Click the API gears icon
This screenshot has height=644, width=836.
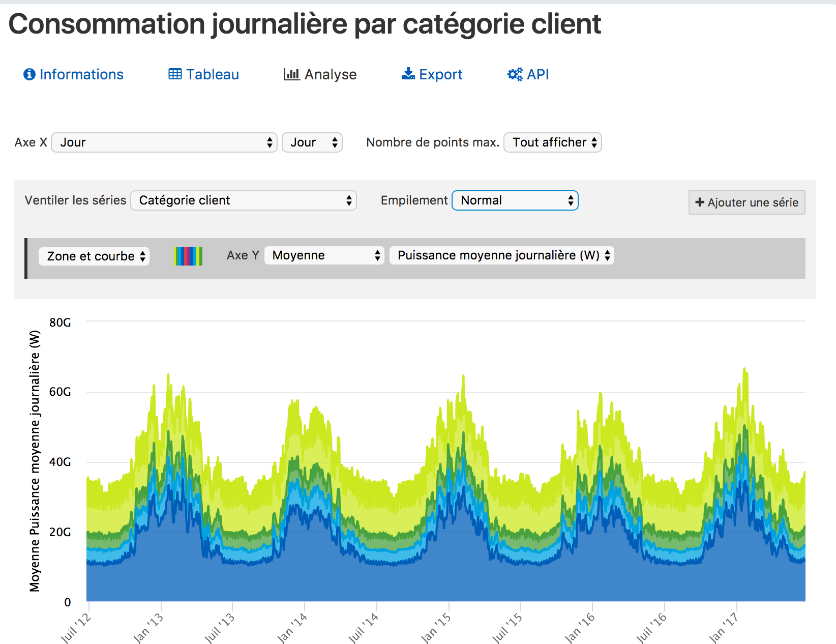point(515,74)
